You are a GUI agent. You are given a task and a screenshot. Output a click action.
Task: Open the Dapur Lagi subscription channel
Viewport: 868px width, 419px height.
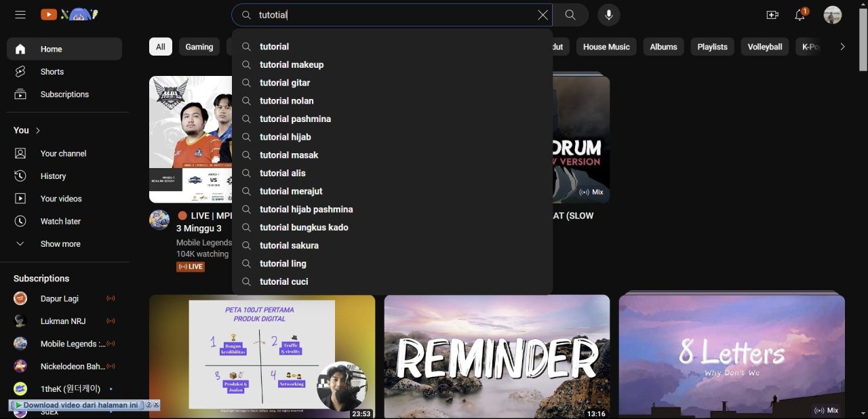pos(59,299)
